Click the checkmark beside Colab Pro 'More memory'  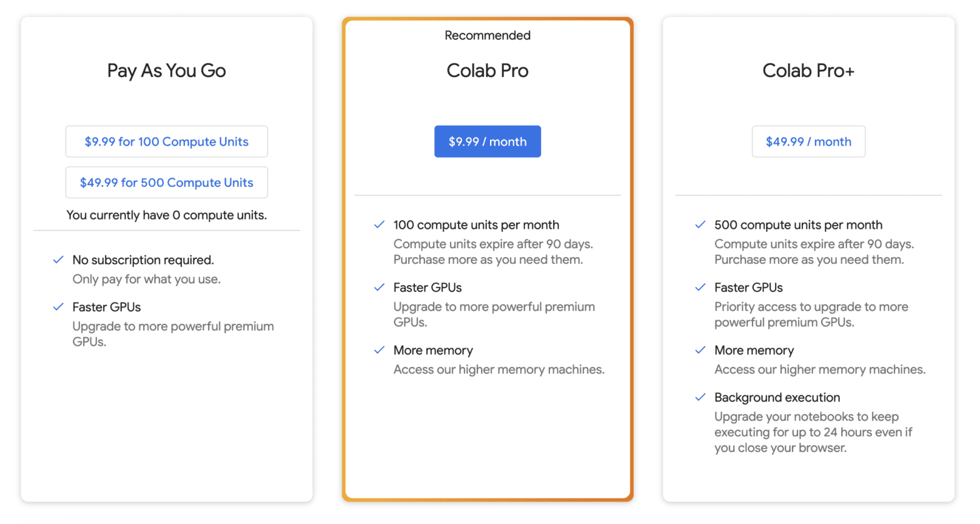(379, 350)
